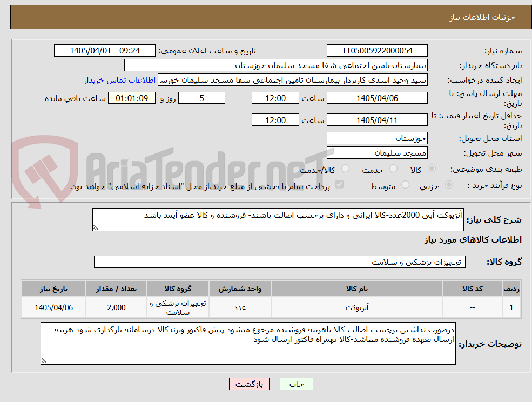This screenshot has height=402, width=532.
Task: Select the کالا/خدمت radio button
Action: (x=345, y=169)
